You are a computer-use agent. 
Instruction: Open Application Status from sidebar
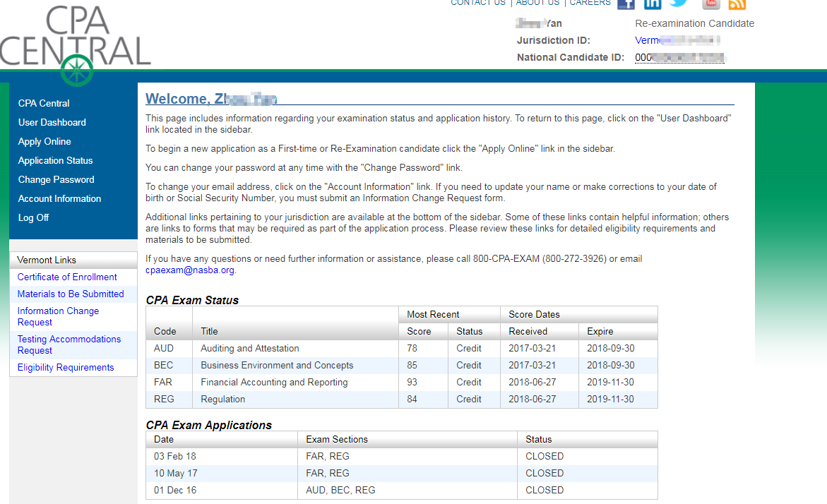[x=55, y=160]
